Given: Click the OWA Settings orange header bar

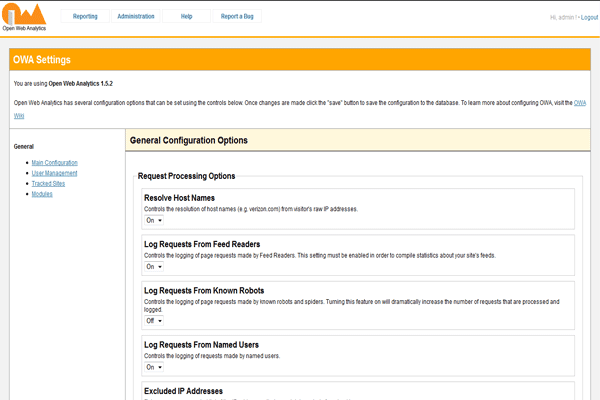Looking at the screenshot, I should point(300,60).
